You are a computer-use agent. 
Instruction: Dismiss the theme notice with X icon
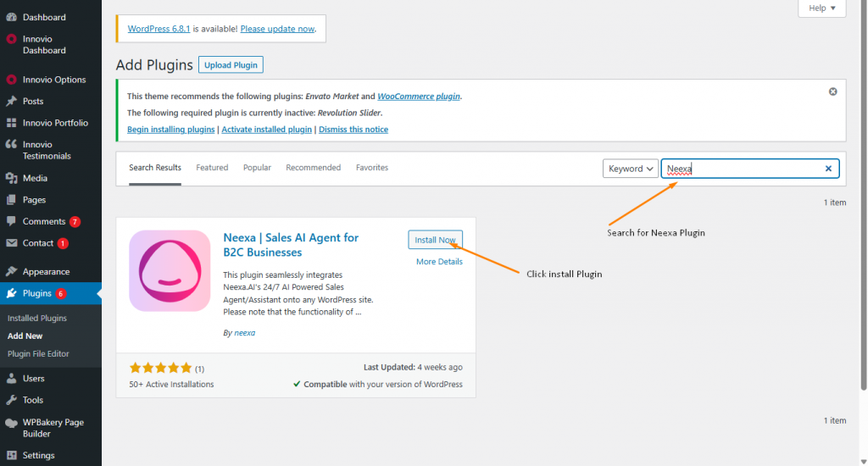(832, 92)
